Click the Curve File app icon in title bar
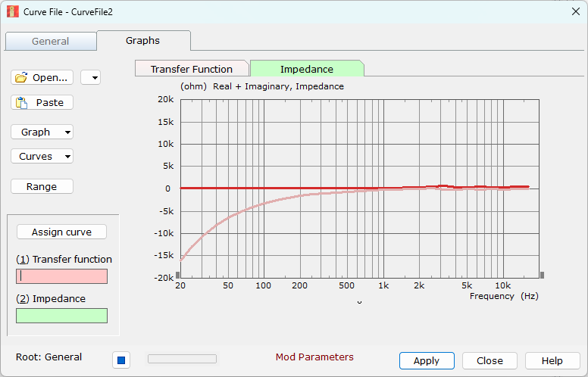 pyautogui.click(x=12, y=11)
